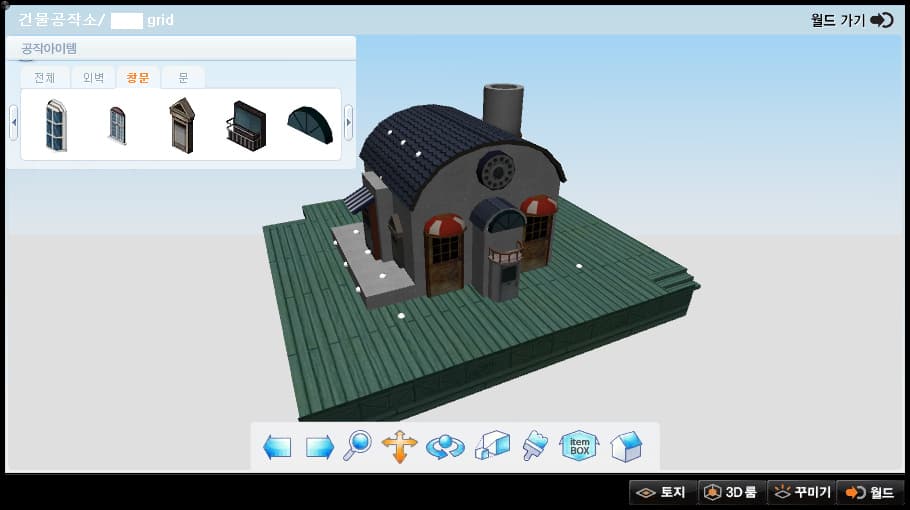Open the item BOX
Screen dimensions: 910x510
pyautogui.click(x=579, y=446)
